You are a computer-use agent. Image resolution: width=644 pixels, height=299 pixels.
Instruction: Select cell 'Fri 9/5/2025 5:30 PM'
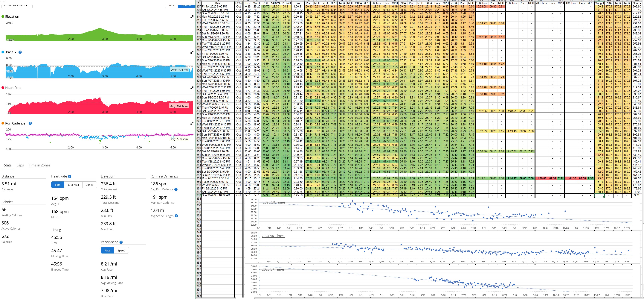point(218,188)
